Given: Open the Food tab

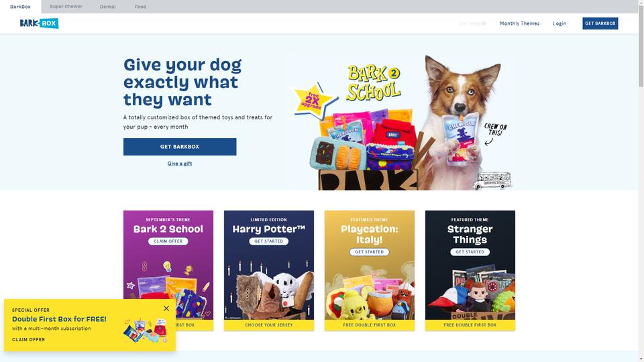Looking at the screenshot, I should coord(140,7).
